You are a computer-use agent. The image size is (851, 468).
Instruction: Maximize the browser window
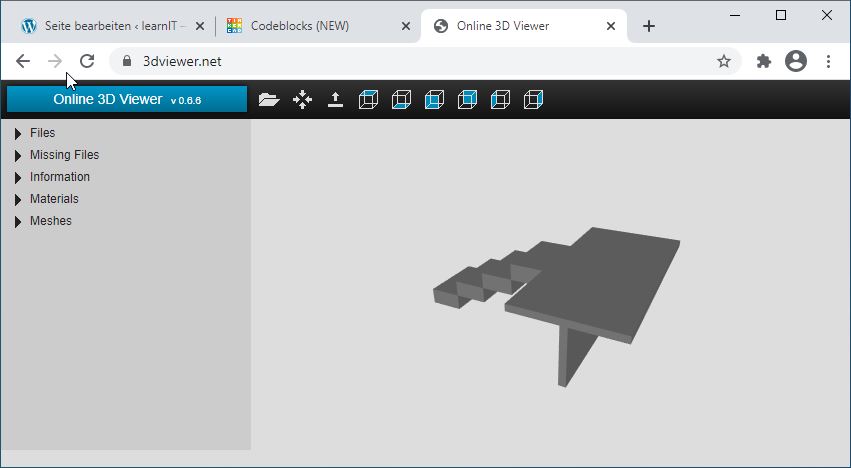pos(781,15)
